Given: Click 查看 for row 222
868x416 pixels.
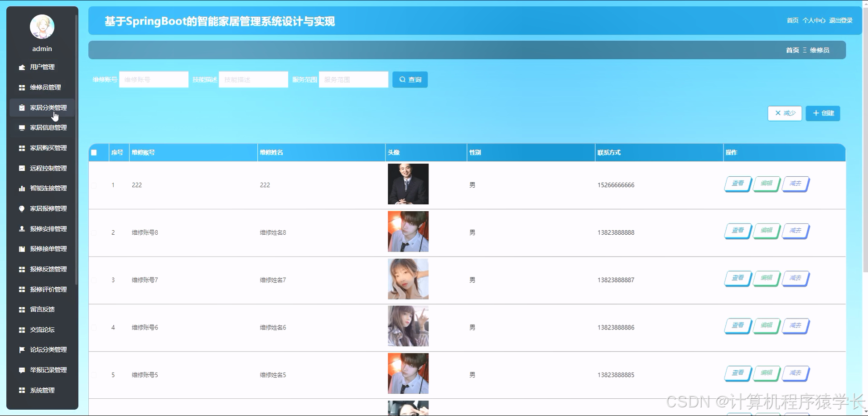Looking at the screenshot, I should [738, 184].
